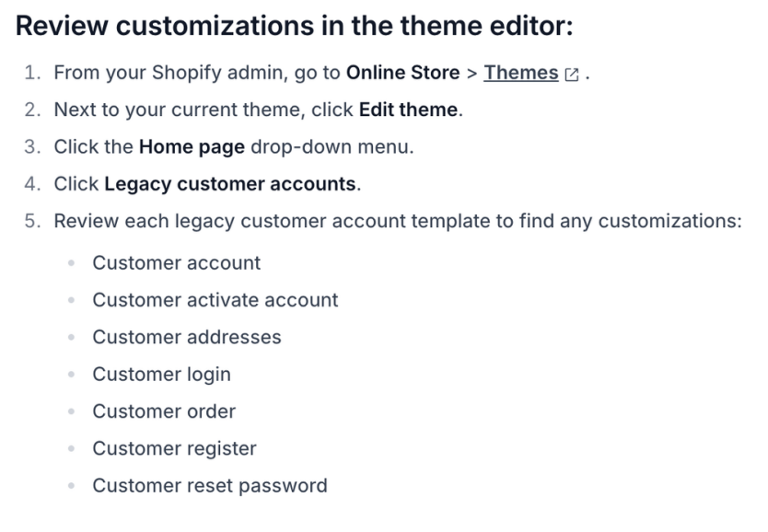Click the Review customizations heading

(295, 26)
